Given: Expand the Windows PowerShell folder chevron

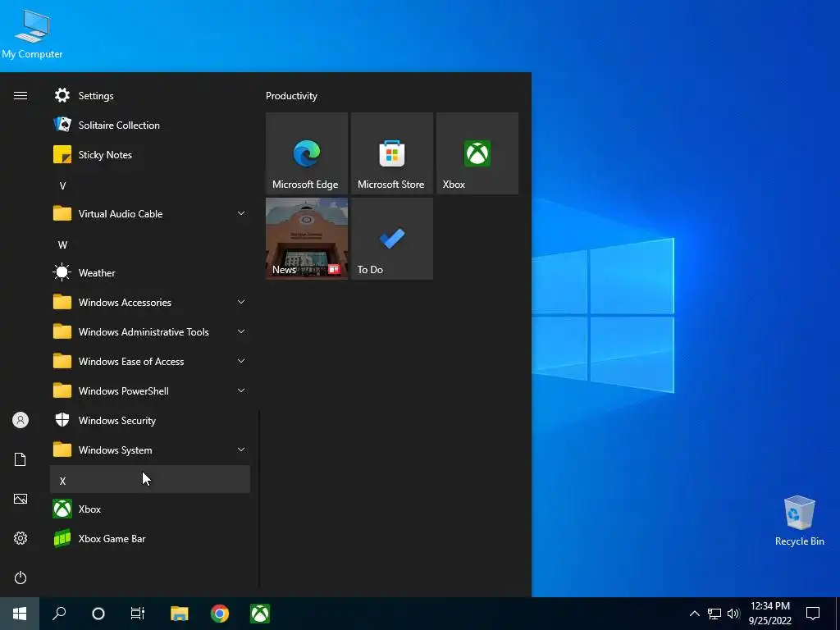Looking at the screenshot, I should 241,390.
